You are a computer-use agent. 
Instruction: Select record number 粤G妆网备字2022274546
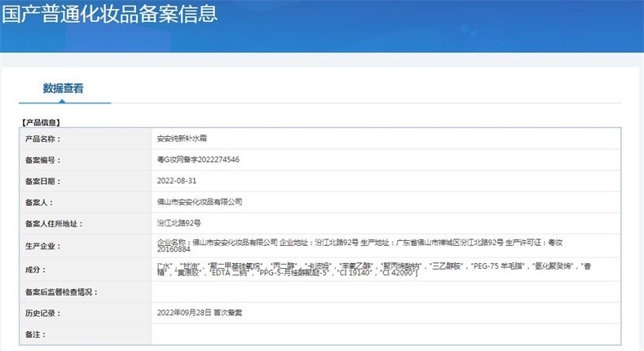(198, 160)
